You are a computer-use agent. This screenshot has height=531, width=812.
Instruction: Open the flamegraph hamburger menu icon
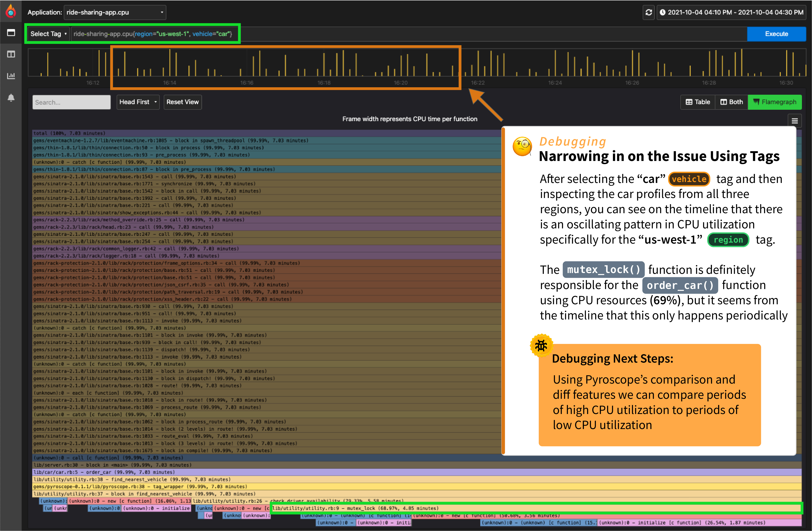795,121
